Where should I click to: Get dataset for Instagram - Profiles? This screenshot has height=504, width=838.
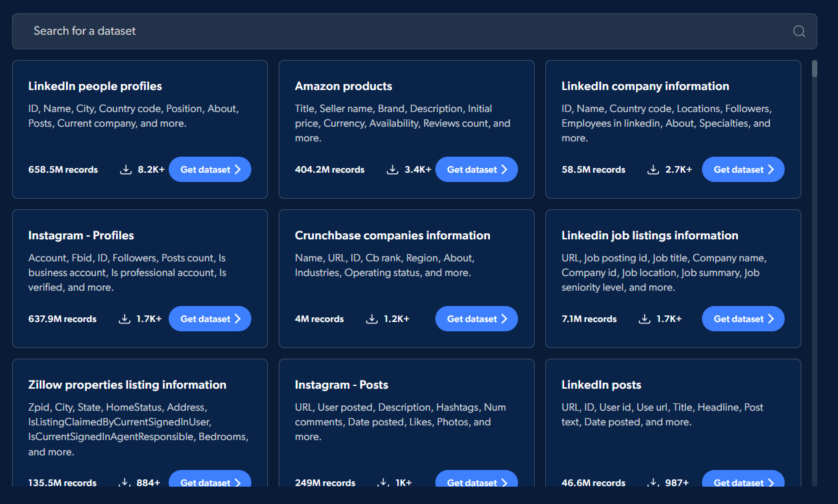point(209,319)
